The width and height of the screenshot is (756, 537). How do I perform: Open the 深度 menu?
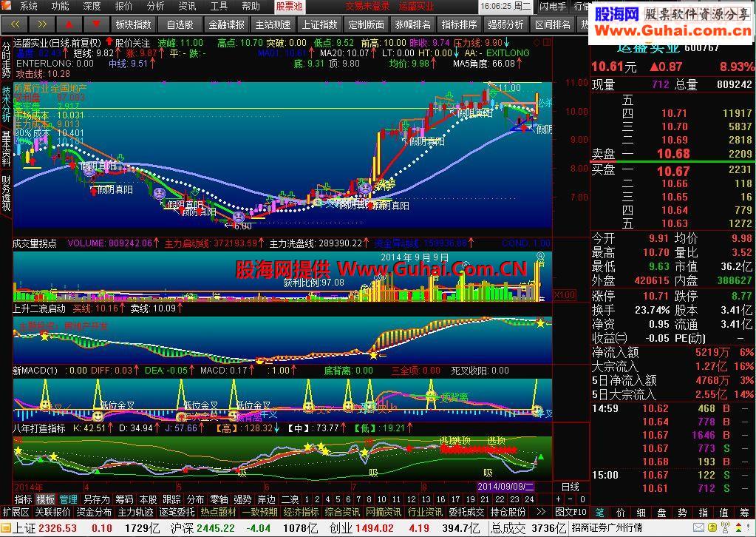(92, 6)
